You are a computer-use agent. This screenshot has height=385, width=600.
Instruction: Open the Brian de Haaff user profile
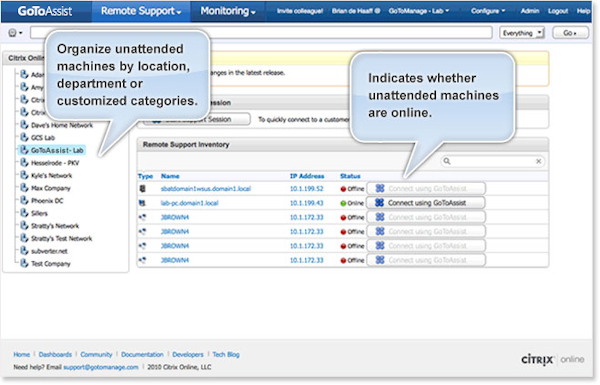[356, 11]
